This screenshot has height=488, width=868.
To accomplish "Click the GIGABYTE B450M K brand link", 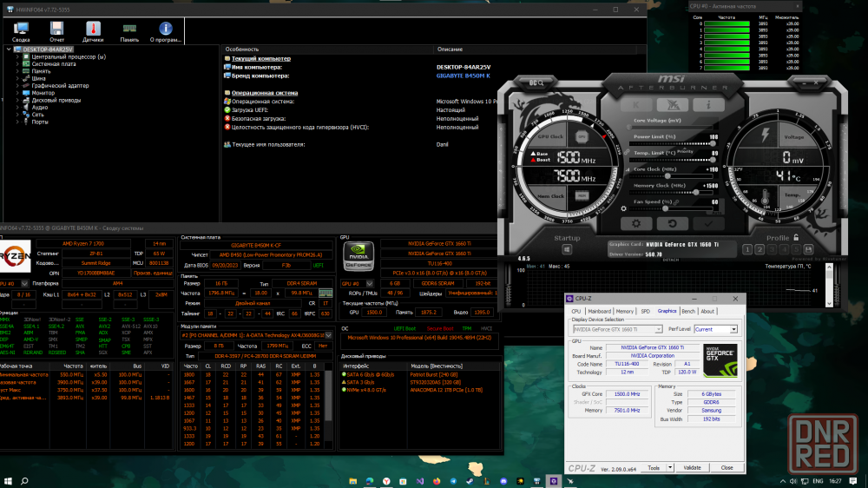I will [x=464, y=76].
